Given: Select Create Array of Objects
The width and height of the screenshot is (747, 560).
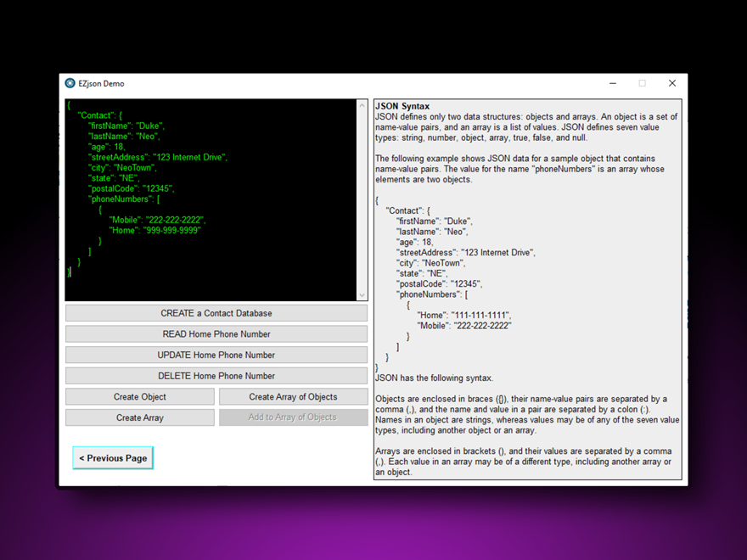Looking at the screenshot, I should coord(293,397).
